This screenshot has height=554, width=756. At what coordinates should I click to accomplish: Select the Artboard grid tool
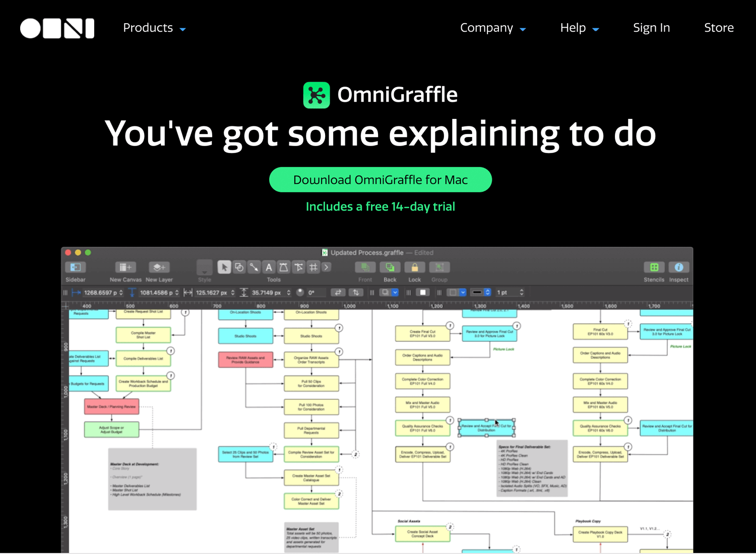click(313, 267)
